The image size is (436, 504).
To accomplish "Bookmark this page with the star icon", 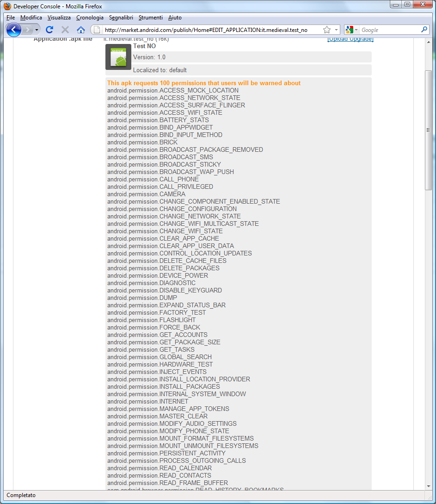I will [x=327, y=30].
